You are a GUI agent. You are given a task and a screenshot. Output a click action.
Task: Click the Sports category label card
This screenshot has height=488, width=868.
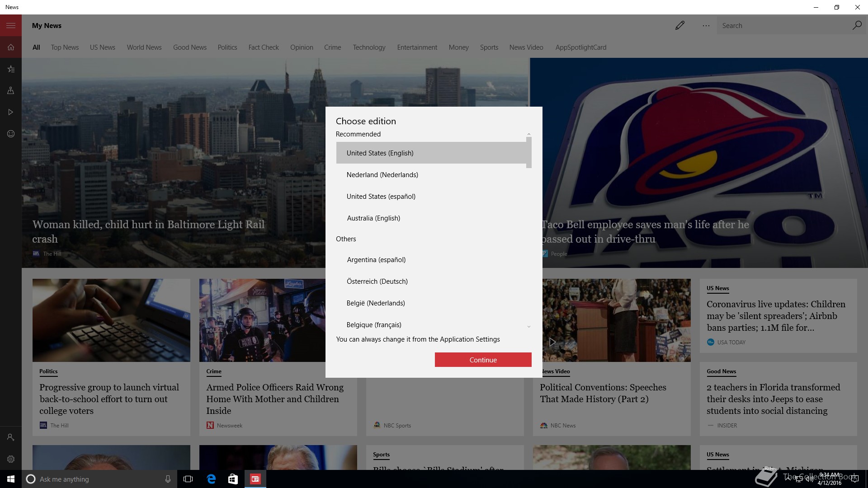[381, 455]
